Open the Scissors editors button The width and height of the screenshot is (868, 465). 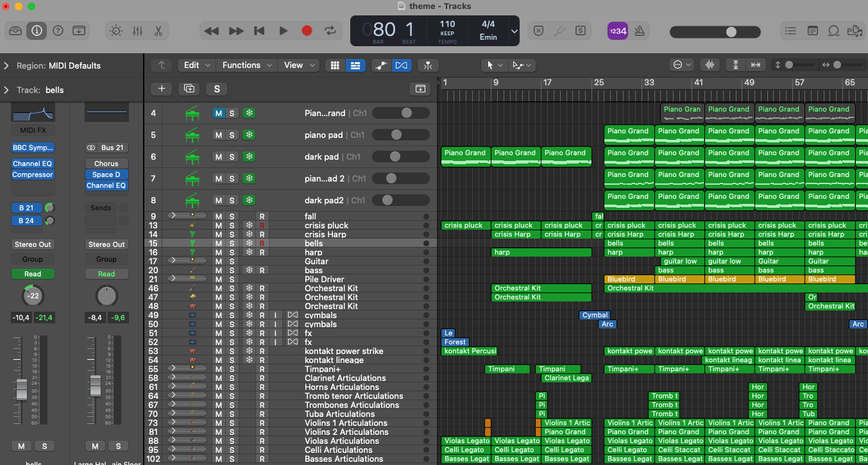click(x=158, y=31)
